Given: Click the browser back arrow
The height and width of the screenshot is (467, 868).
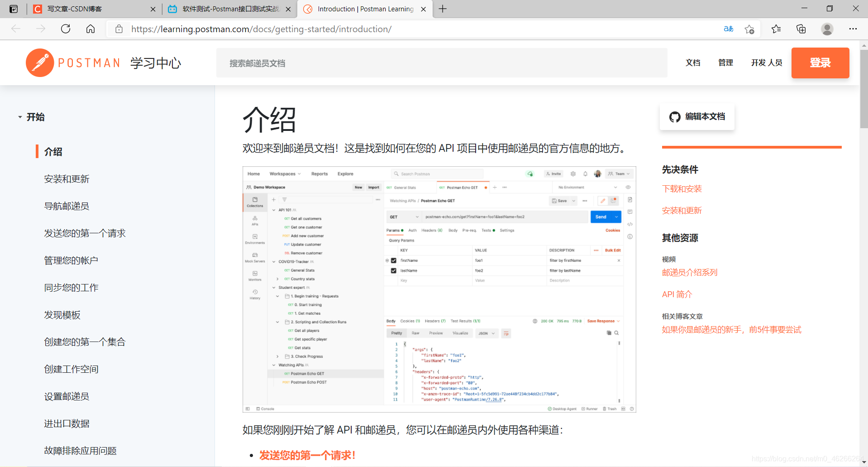Looking at the screenshot, I should click(16, 29).
